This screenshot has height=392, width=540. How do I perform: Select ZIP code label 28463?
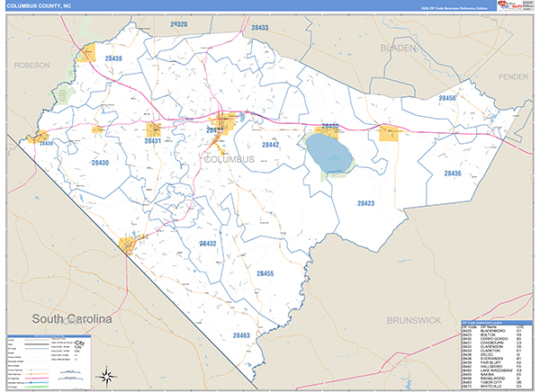tap(240, 334)
